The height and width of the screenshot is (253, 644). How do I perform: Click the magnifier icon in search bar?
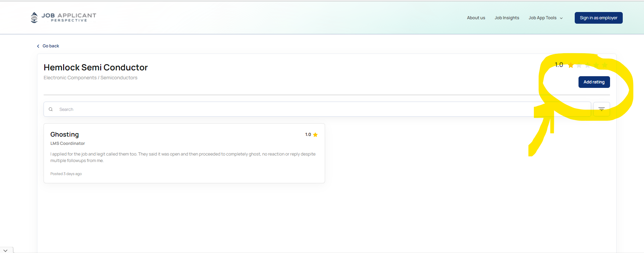tap(51, 109)
